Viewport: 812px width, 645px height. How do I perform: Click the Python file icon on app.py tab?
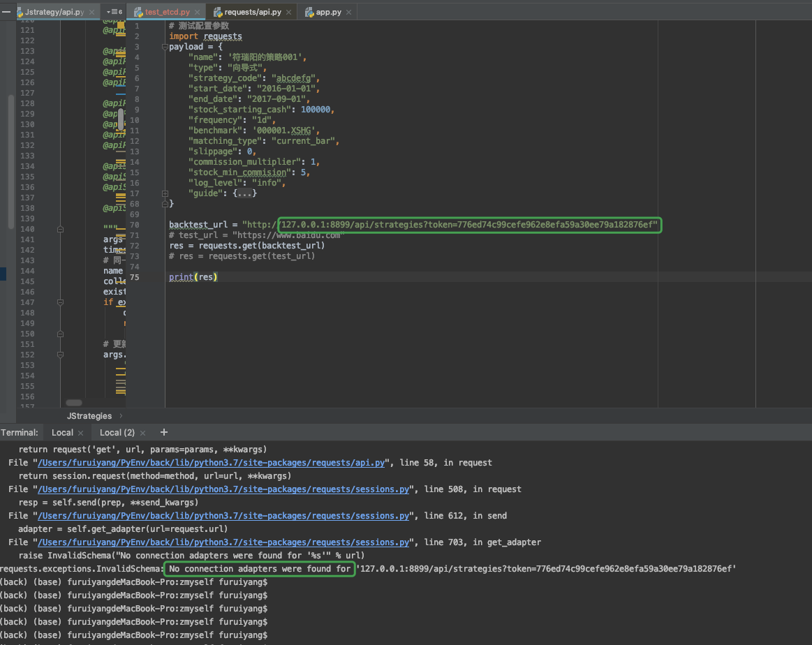click(309, 12)
